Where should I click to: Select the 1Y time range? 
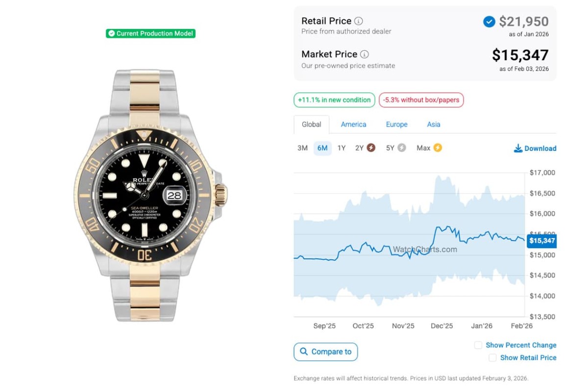click(x=342, y=148)
